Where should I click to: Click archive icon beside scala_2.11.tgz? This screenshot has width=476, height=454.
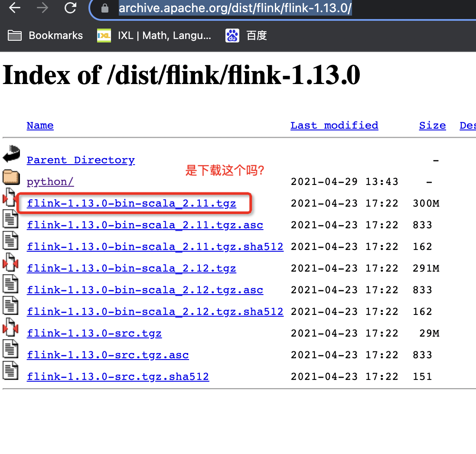pos(10,198)
